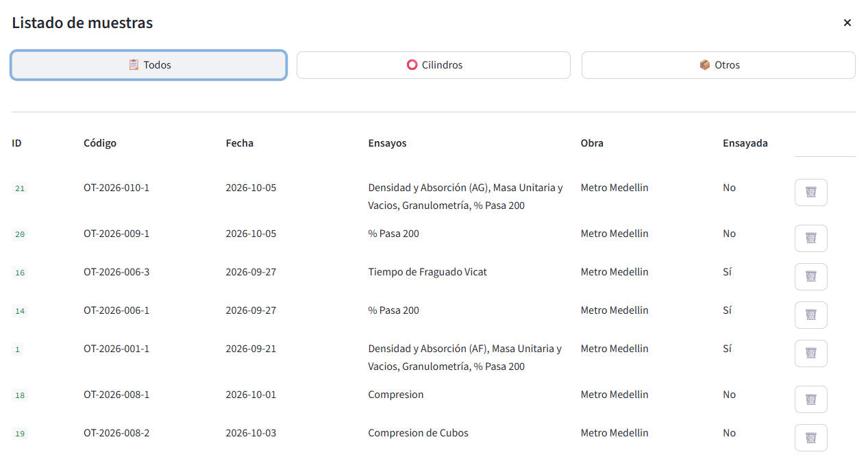
Task: Delete sample OT-2026-008-2 with trash icon
Action: [811, 438]
